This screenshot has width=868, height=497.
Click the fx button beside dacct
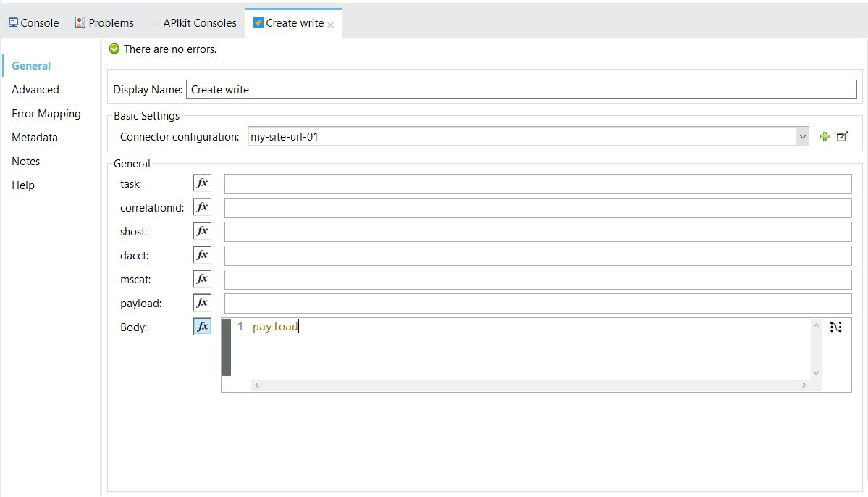tap(202, 255)
